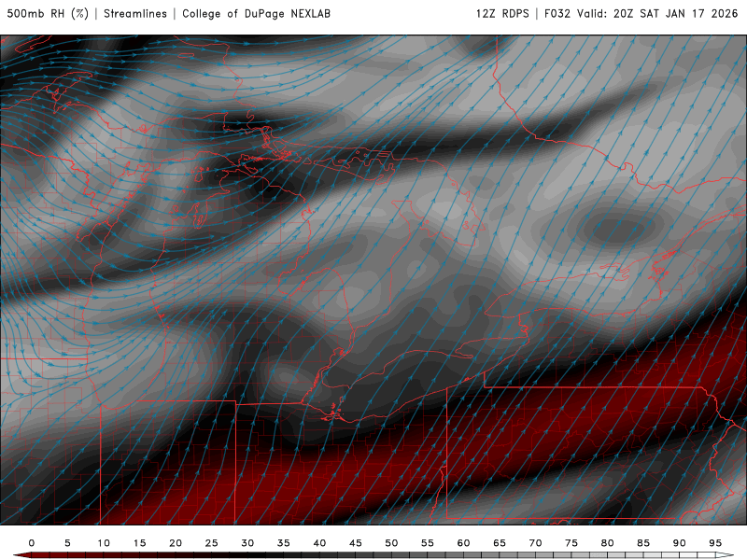Click the 55 label on the legend
747x560 pixels.
pyautogui.click(x=428, y=543)
